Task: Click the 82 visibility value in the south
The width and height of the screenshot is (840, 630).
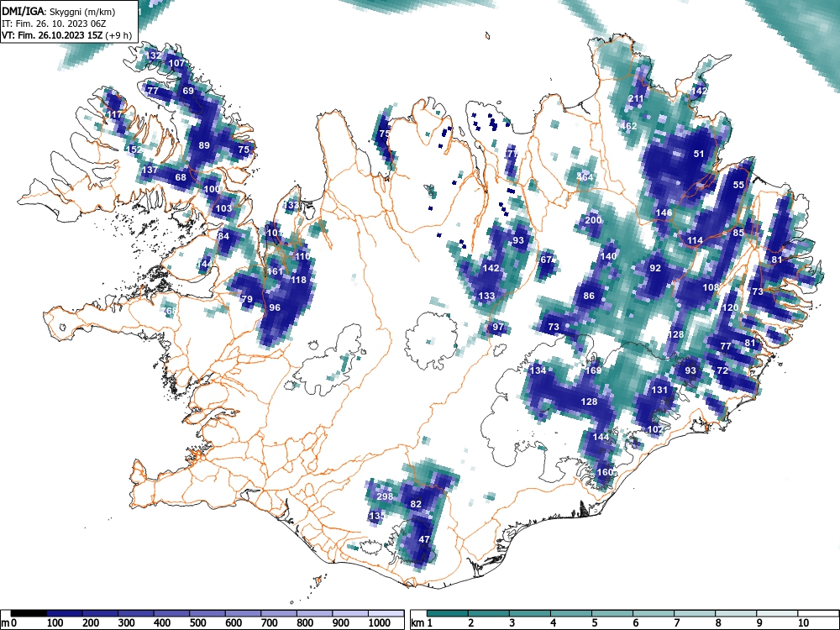Action: click(x=416, y=503)
